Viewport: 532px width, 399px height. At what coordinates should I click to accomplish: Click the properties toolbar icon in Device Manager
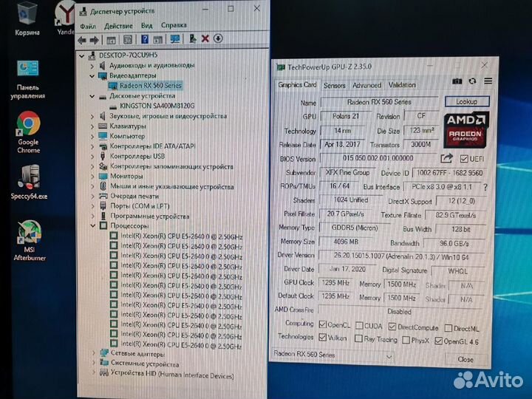[x=128, y=40]
